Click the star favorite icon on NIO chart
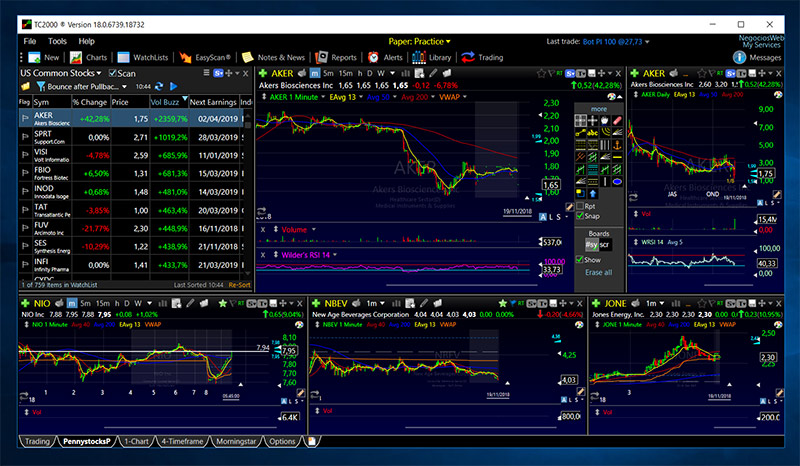The width and height of the screenshot is (800, 466). 222,303
